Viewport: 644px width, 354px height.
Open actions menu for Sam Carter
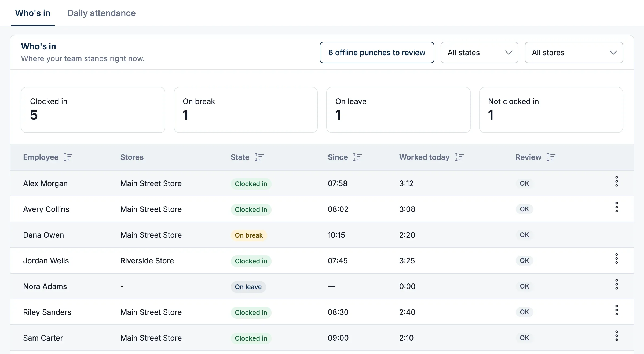617,336
